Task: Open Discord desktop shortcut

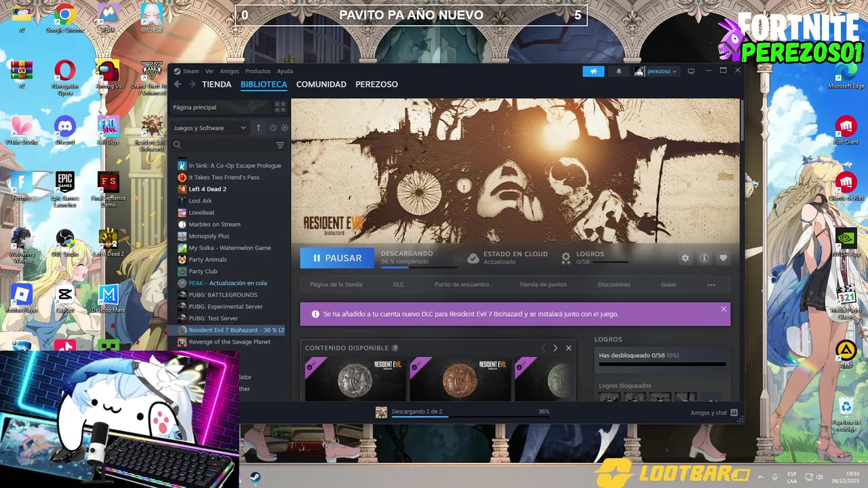Action: (65, 129)
